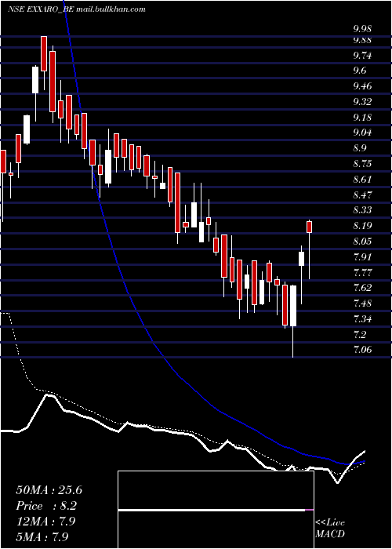Click the 7.91 price axis label
This screenshot has height=549, width=392.
362,256
